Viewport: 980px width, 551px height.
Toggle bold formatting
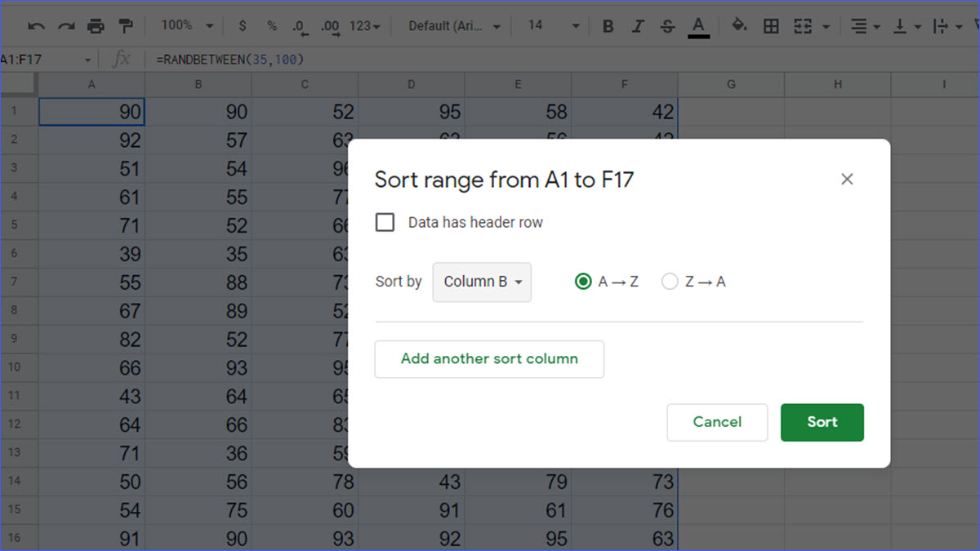(x=608, y=27)
